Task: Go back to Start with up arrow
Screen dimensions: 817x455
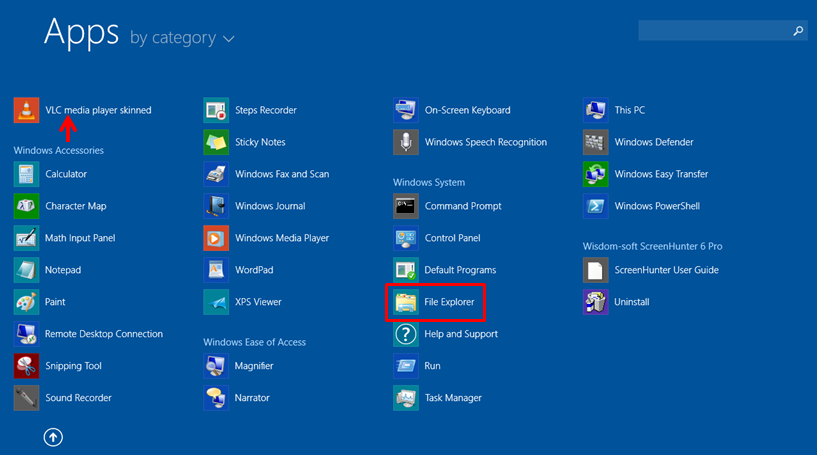Action: tap(53, 437)
